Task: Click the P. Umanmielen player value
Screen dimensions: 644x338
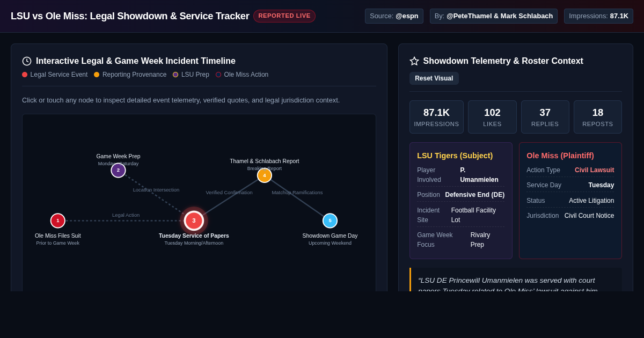Action: [x=479, y=175]
